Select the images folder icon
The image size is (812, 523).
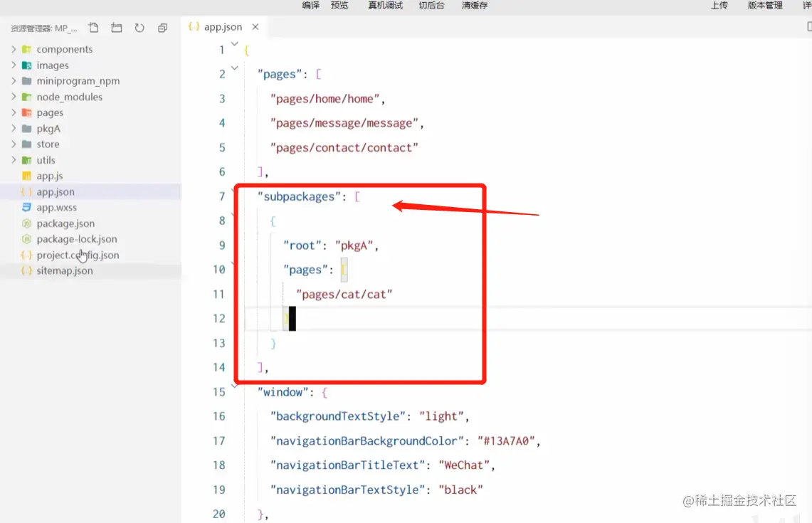(x=27, y=65)
